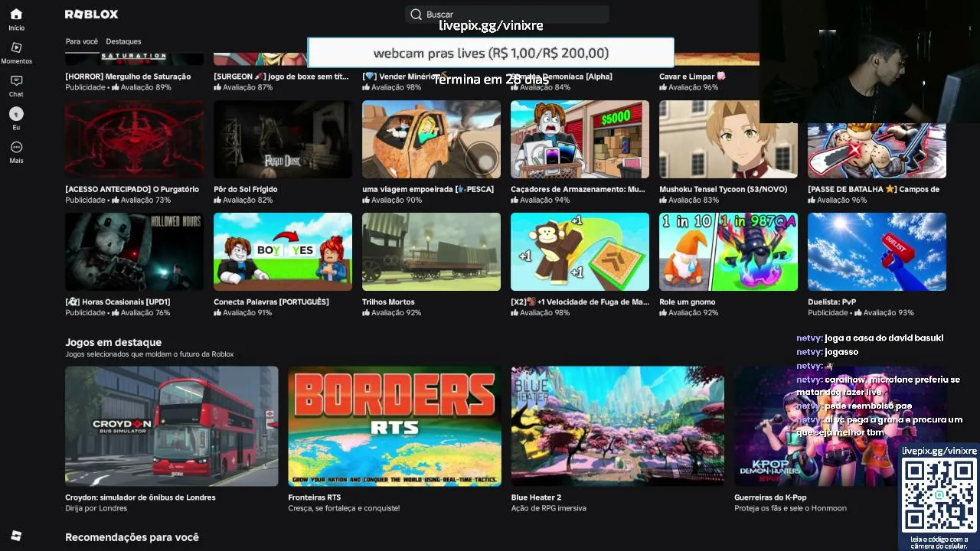
Task: Focus the Buscar search field
Action: tap(507, 15)
